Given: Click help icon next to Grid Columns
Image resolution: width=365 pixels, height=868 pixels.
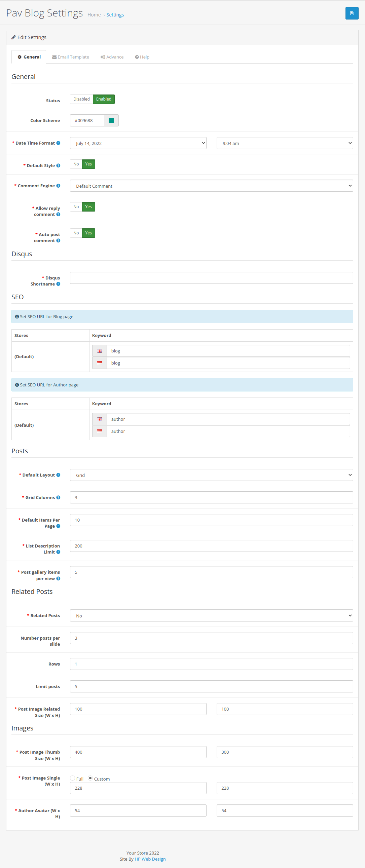Looking at the screenshot, I should pyautogui.click(x=58, y=497).
